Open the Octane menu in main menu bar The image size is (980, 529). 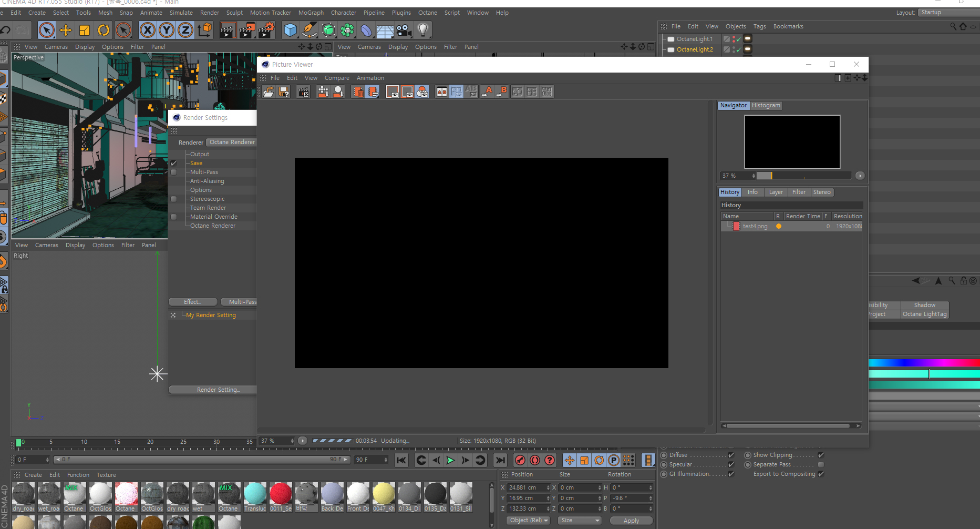coord(427,13)
